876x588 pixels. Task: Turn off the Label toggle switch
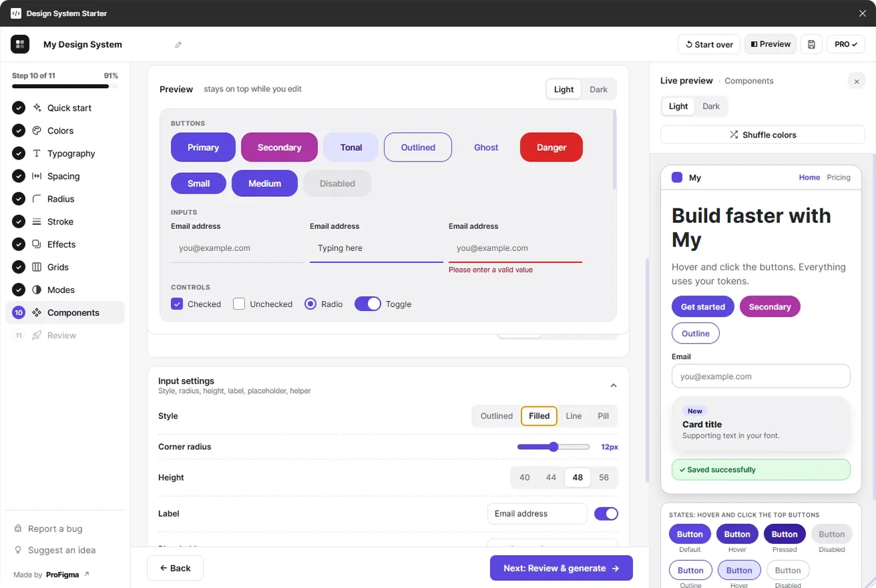click(606, 513)
